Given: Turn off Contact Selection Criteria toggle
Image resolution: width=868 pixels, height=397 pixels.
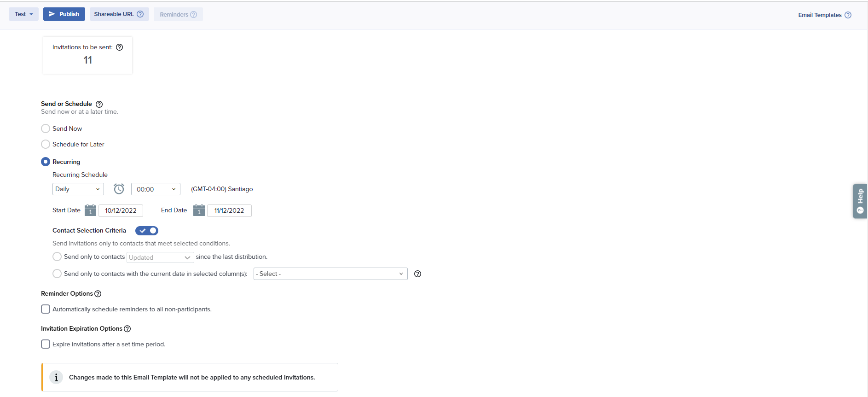Looking at the screenshot, I should [x=147, y=231].
